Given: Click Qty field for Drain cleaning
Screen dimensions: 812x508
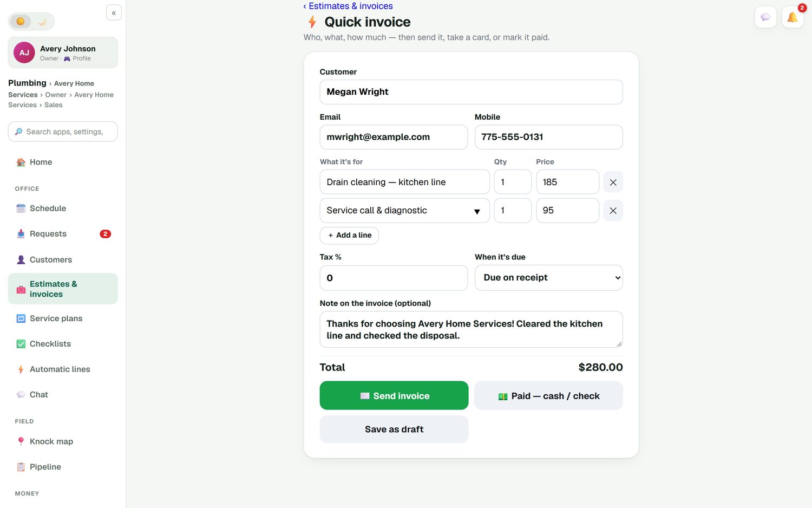Looking at the screenshot, I should (513, 182).
